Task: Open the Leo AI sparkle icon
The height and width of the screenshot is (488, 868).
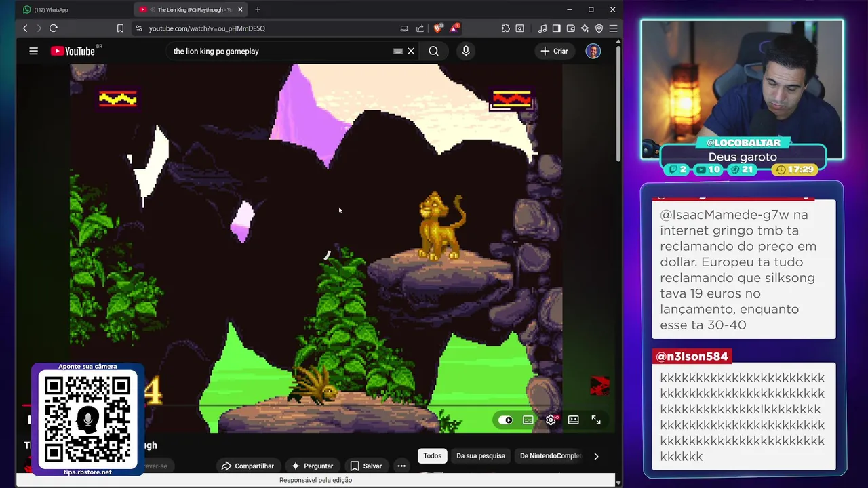Action: pos(585,28)
